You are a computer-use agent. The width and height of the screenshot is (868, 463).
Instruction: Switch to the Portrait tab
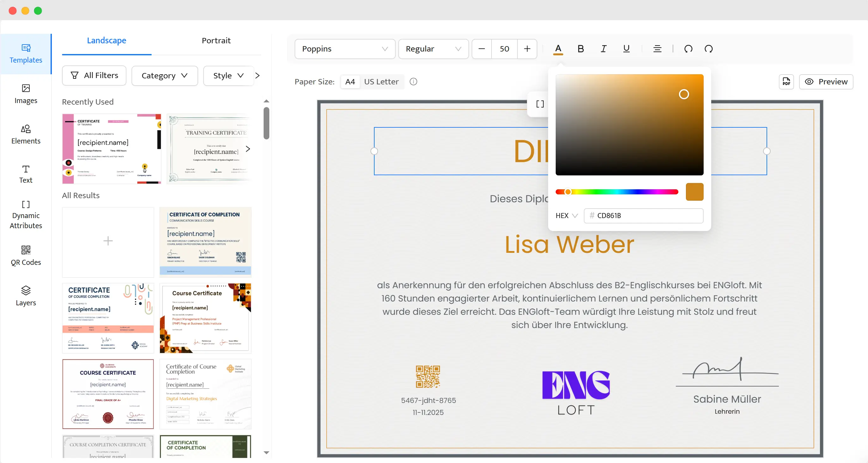click(216, 40)
